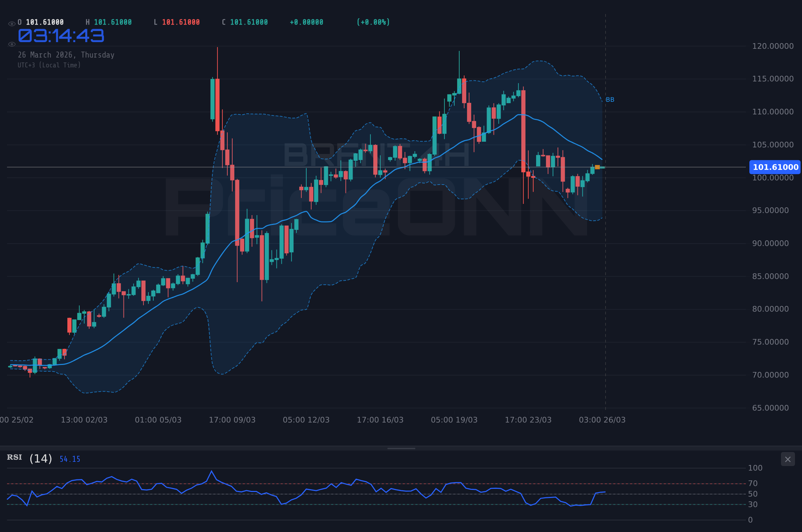Close the RSI indicator panel
Image resolution: width=802 pixels, height=532 pixels.
click(787, 459)
